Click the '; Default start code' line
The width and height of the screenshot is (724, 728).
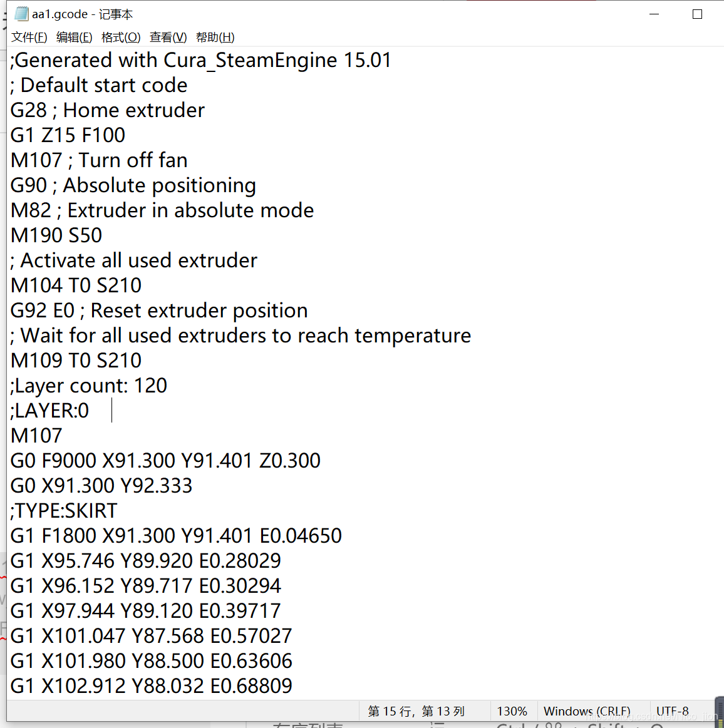coord(99,85)
